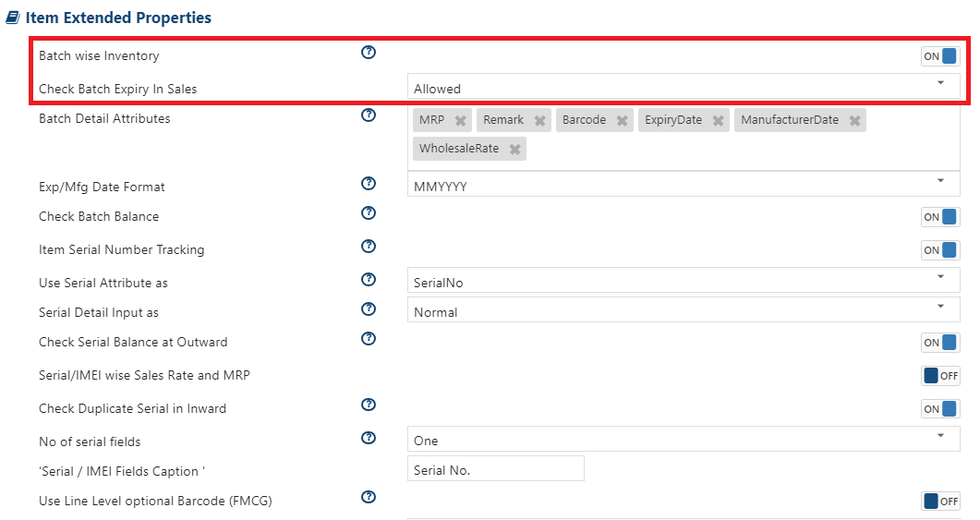
Task: Expand the Exp/Mfg Date Format dropdown
Action: click(684, 184)
